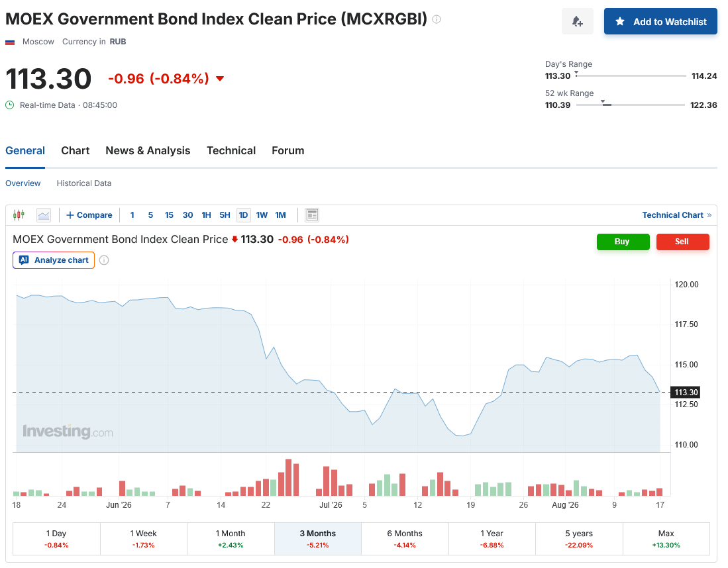Click the 113.30 current price axis label

pyautogui.click(x=686, y=392)
